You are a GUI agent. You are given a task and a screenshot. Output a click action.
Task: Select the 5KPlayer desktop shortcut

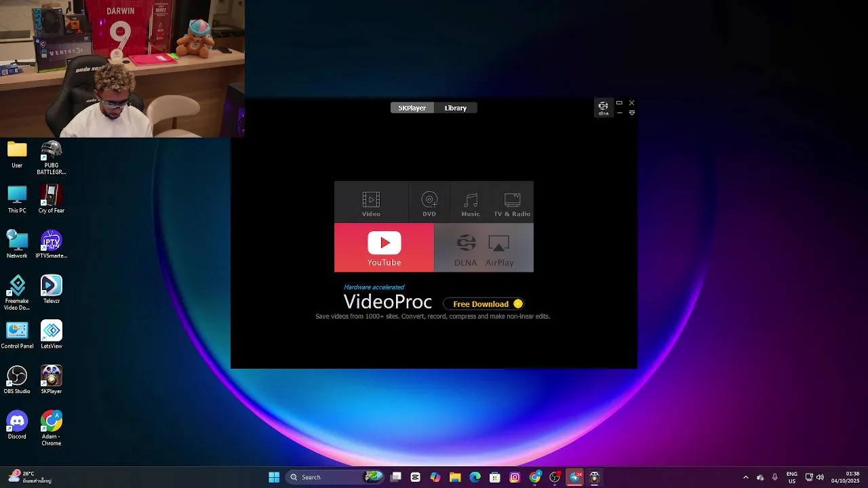tap(52, 380)
